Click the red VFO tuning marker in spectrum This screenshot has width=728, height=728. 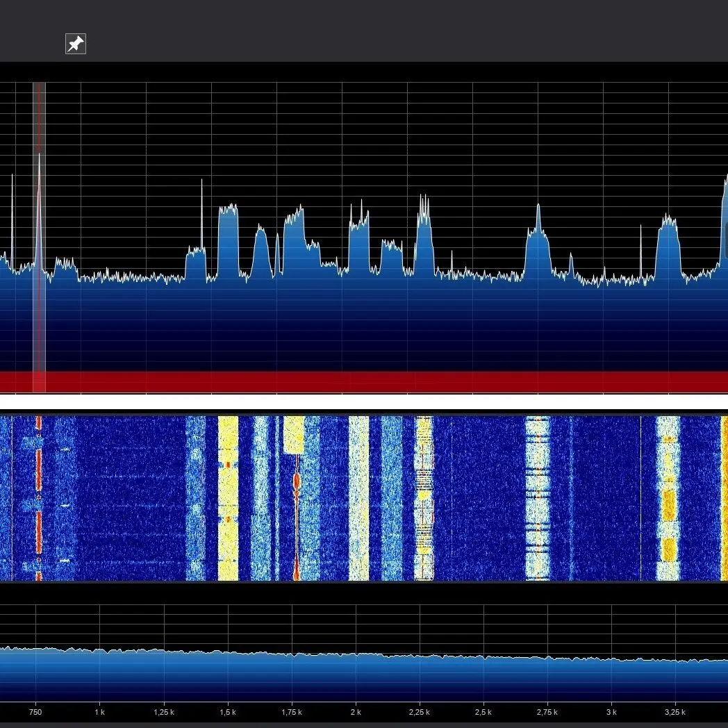tap(39, 237)
